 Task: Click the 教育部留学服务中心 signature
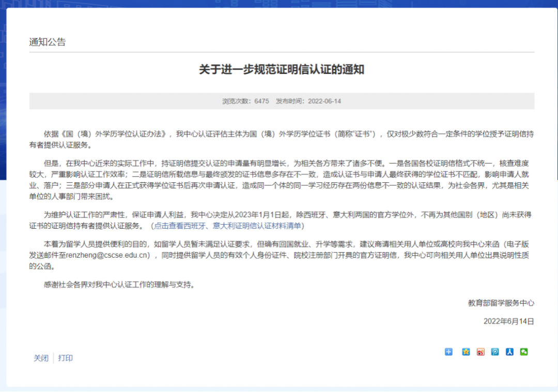[501, 303]
